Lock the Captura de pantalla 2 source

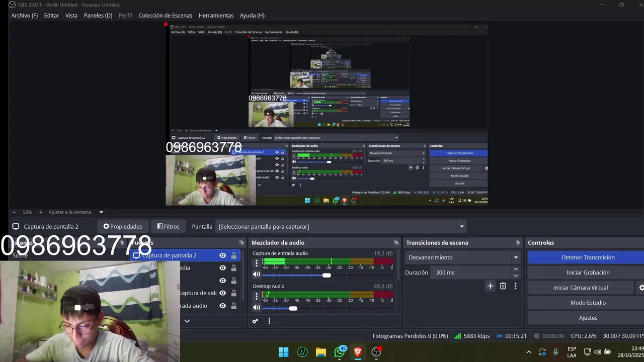point(233,255)
